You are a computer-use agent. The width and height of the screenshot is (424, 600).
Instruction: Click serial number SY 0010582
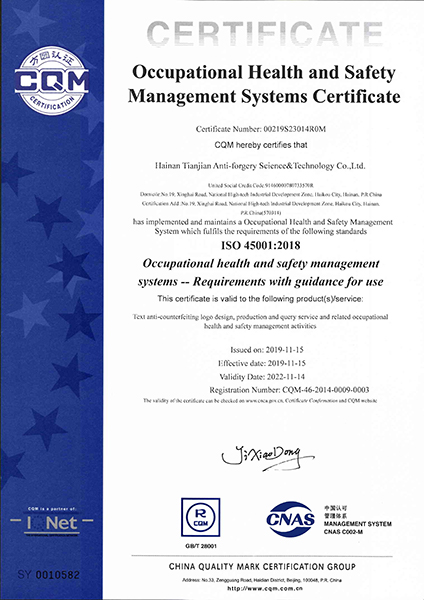click(49, 575)
